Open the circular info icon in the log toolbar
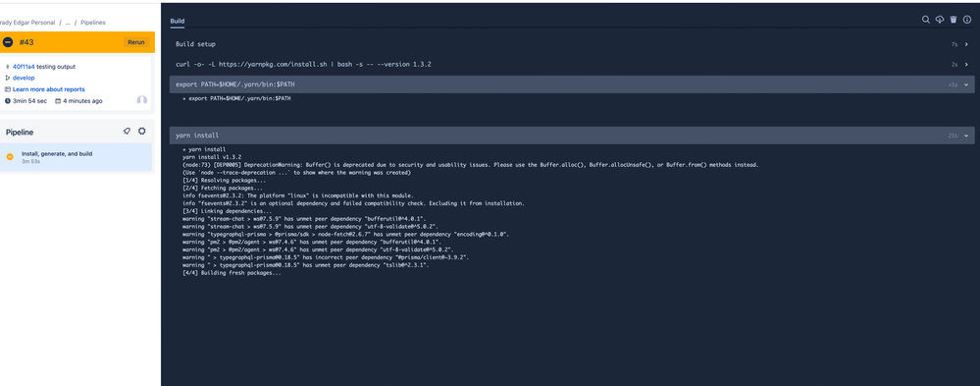 tap(967, 20)
